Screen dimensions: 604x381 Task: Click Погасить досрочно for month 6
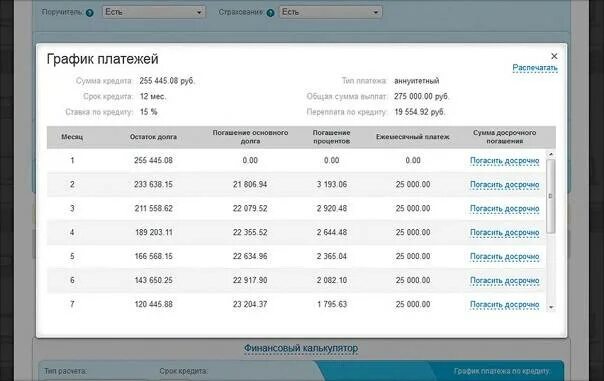pyautogui.click(x=504, y=280)
